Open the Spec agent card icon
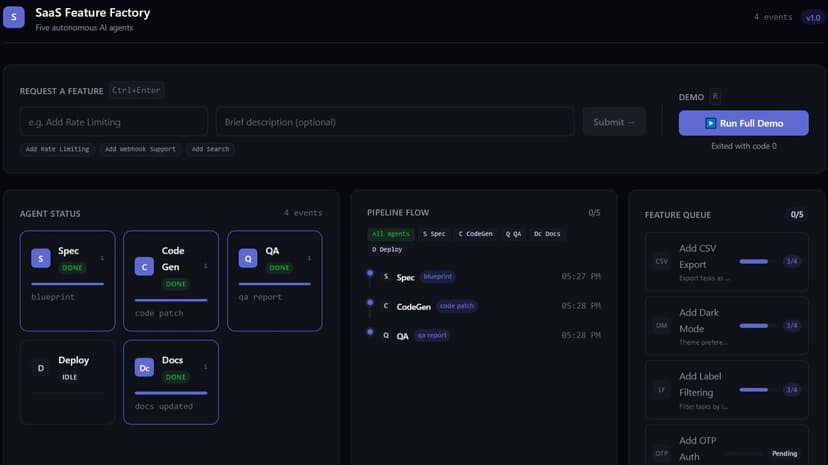This screenshot has width=828, height=465. [41, 259]
